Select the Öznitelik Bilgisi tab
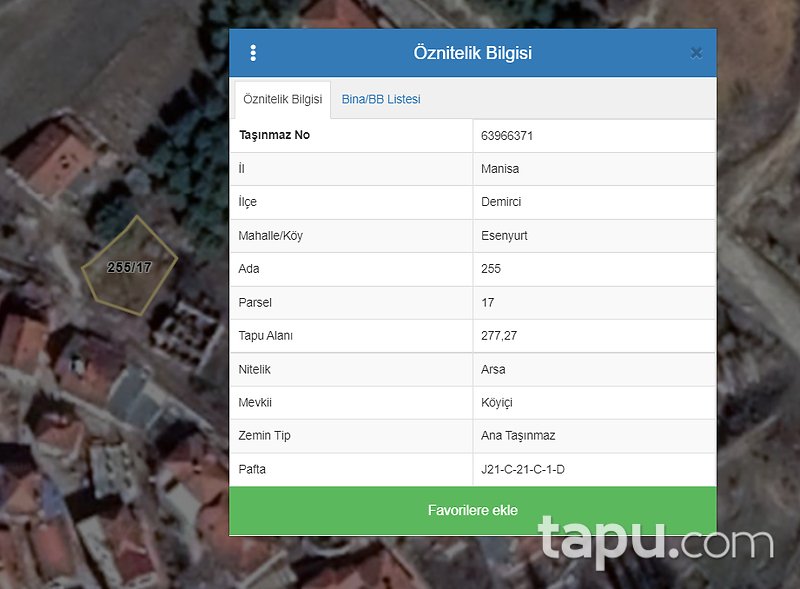This screenshot has width=800, height=589. 282,100
